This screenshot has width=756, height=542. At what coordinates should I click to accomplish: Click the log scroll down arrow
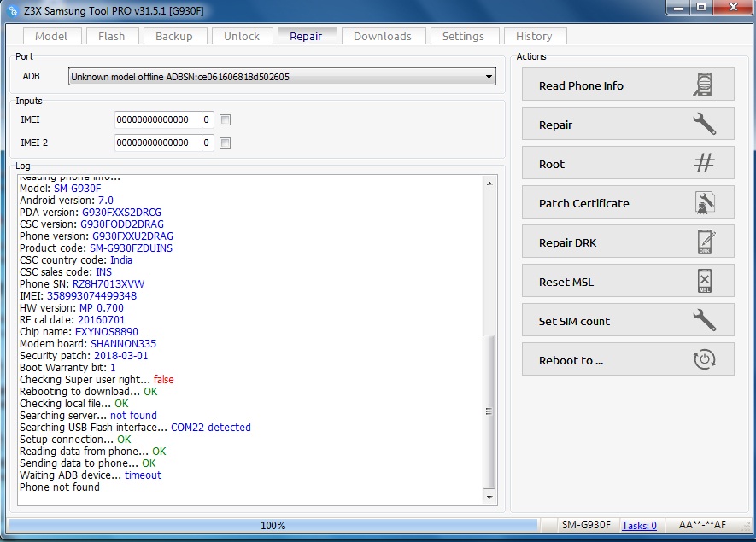489,498
